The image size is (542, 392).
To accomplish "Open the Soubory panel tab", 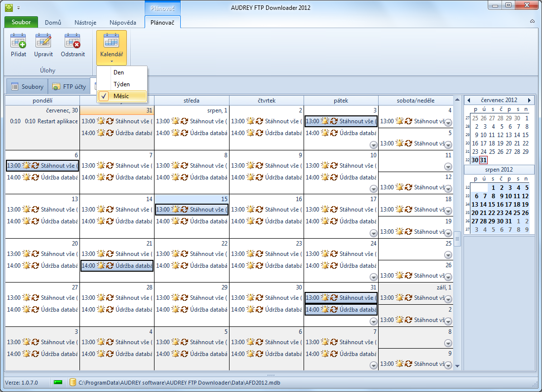I will (27, 87).
